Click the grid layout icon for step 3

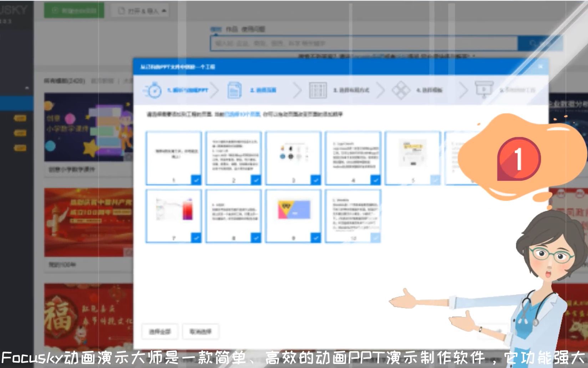(x=318, y=90)
